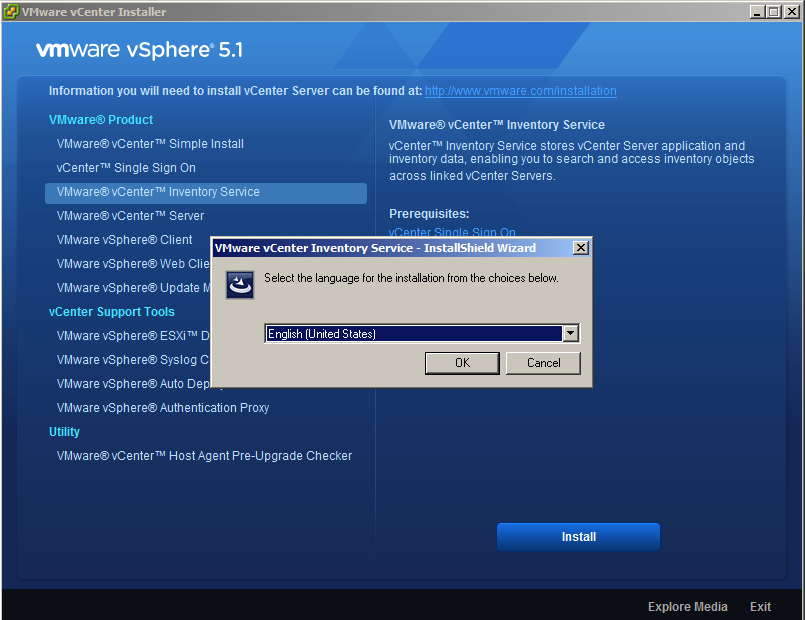Open the vmware.com/installation link
This screenshot has width=805, height=620.
pos(520,91)
